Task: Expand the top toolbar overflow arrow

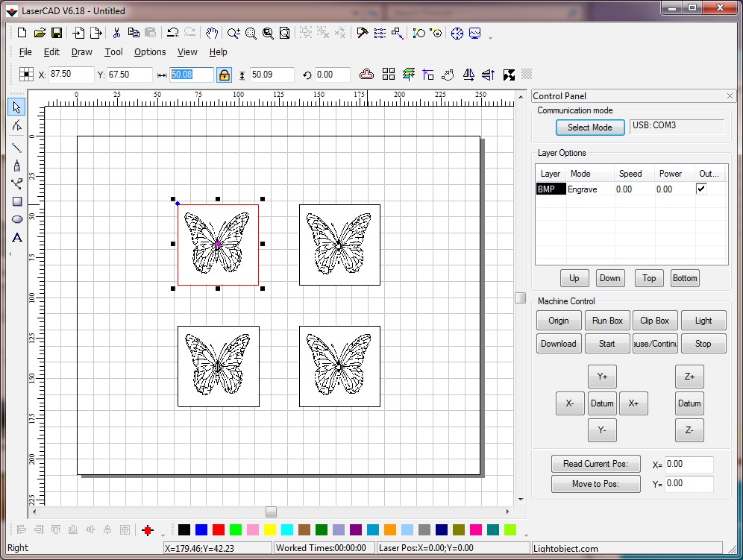Action: pos(490,37)
